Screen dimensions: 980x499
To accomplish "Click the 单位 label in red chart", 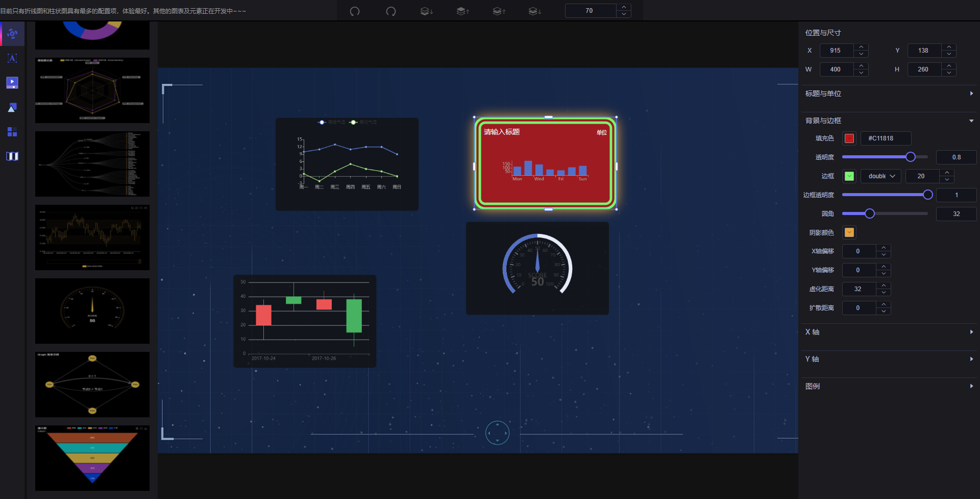I will coord(602,132).
